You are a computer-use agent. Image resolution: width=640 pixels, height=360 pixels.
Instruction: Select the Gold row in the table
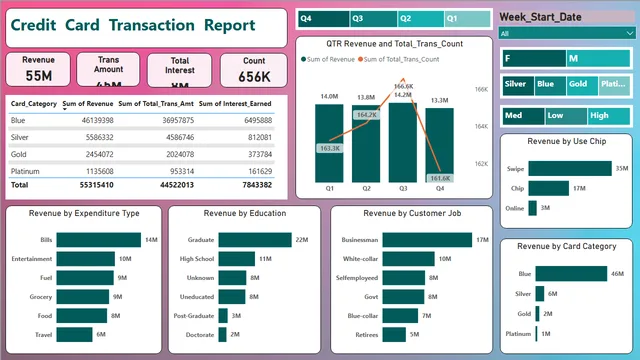point(141,154)
